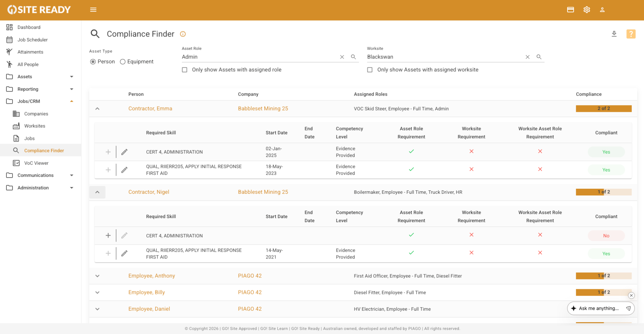Open the VoC Viewer page
The height and width of the screenshot is (334, 644).
point(37,163)
